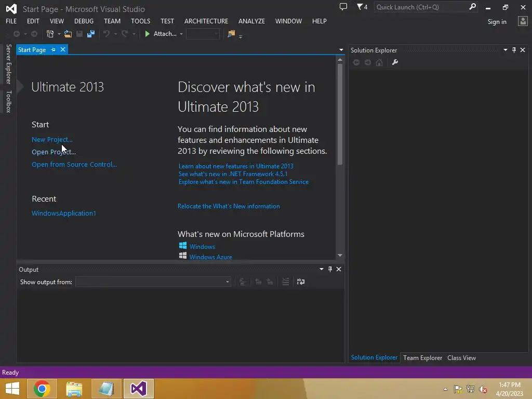Click the Find in Files toolbar icon
The image size is (532, 399).
[x=231, y=34]
